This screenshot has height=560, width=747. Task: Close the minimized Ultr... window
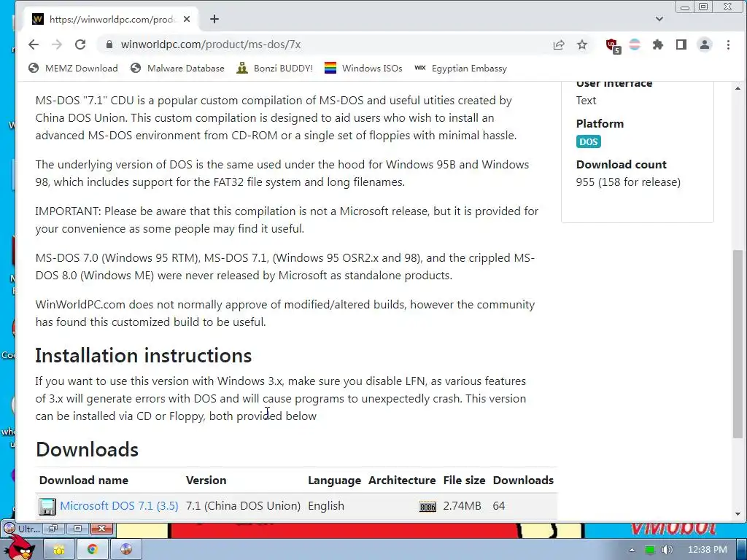(101, 529)
